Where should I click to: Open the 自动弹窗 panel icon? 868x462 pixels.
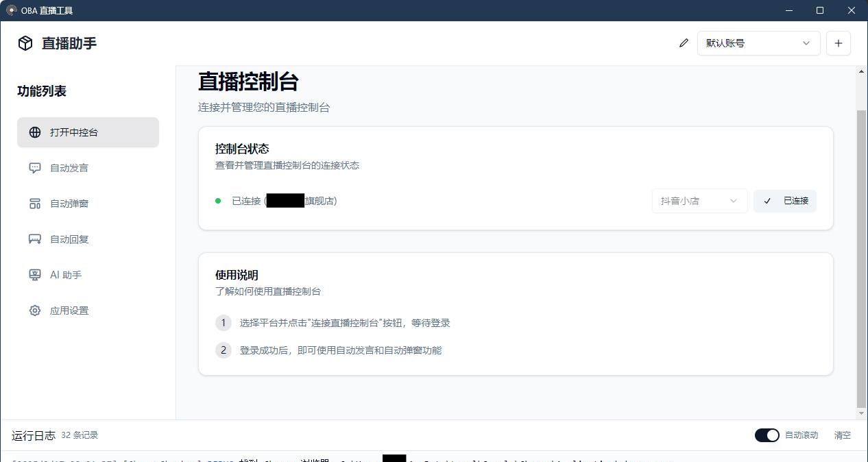coord(34,204)
